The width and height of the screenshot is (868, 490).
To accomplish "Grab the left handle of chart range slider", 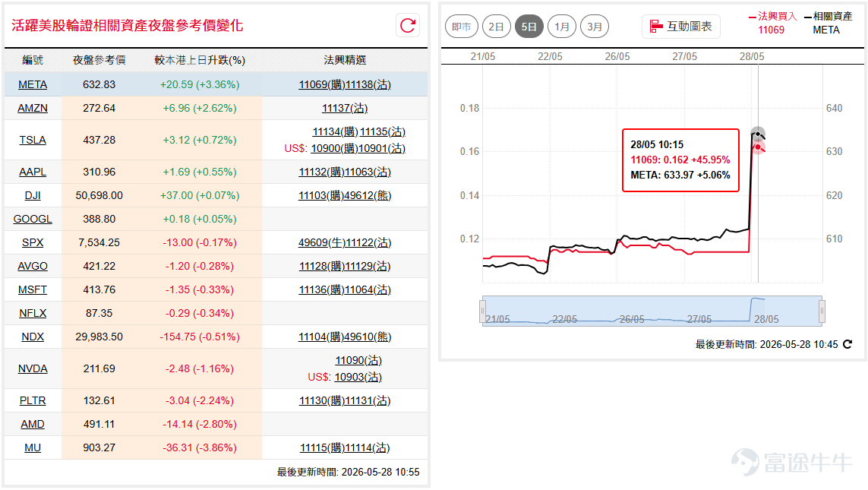I will point(483,311).
